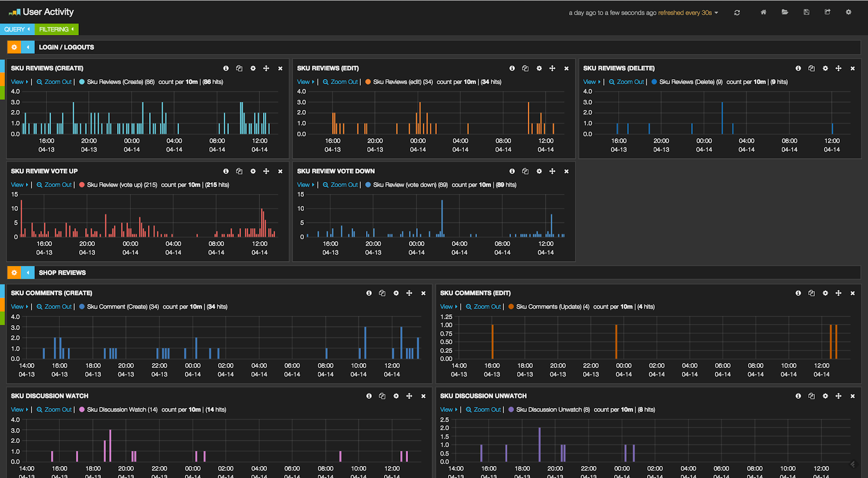Open the FILTERING section tab

click(56, 29)
